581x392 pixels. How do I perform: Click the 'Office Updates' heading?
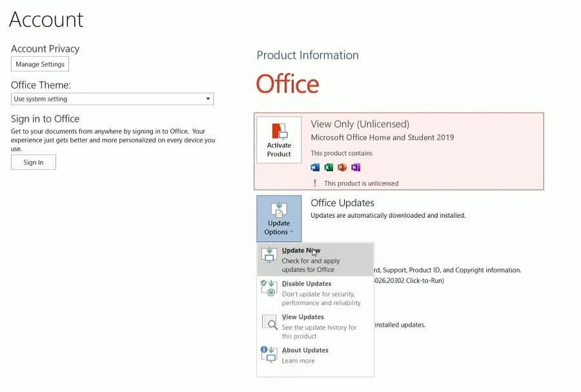342,203
